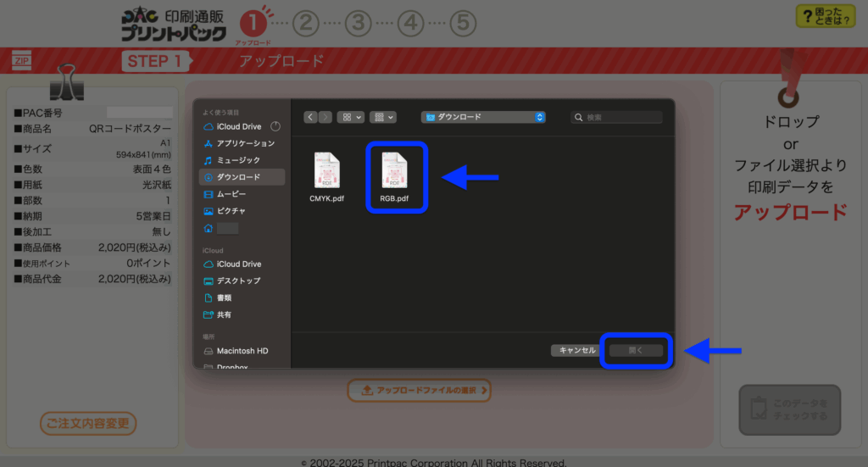This screenshot has height=467, width=868.
Task: Go forward using the right chevron
Action: tap(325, 117)
